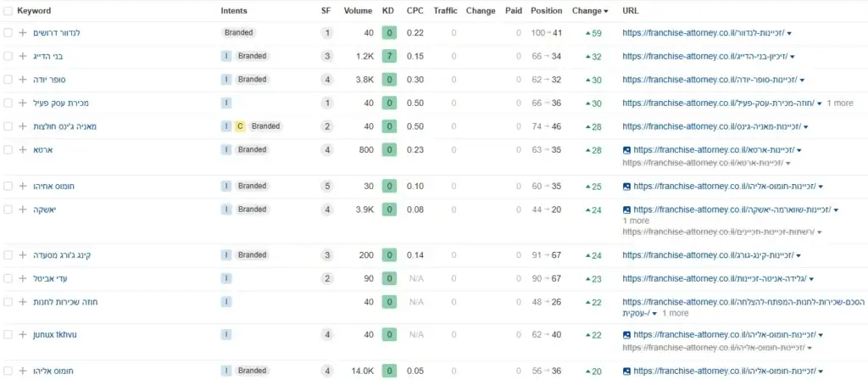Click the yellow C intent badge
Viewport: 868px width, 380px height.
(x=240, y=126)
